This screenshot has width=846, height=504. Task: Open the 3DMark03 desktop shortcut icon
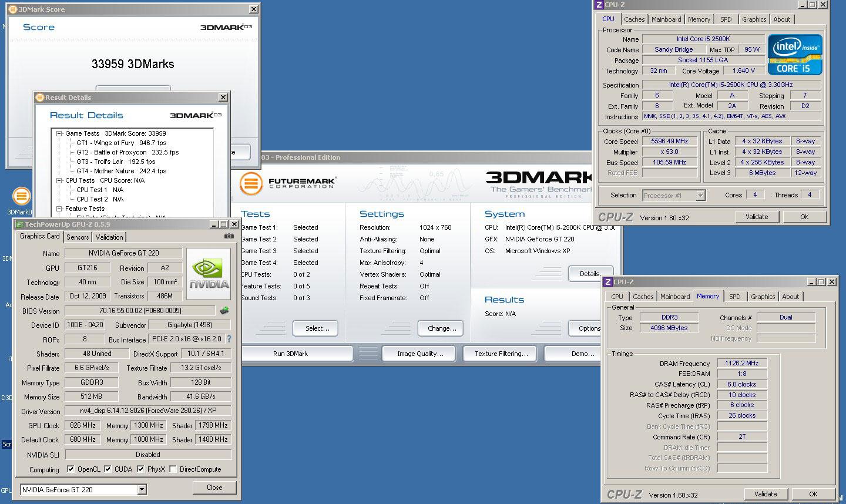coord(21,197)
